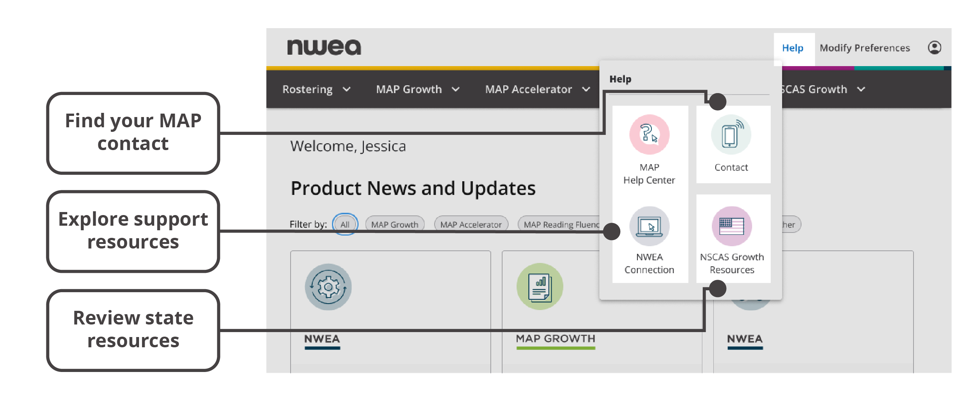Open the MAP Help Center from Help panel

pyautogui.click(x=650, y=149)
